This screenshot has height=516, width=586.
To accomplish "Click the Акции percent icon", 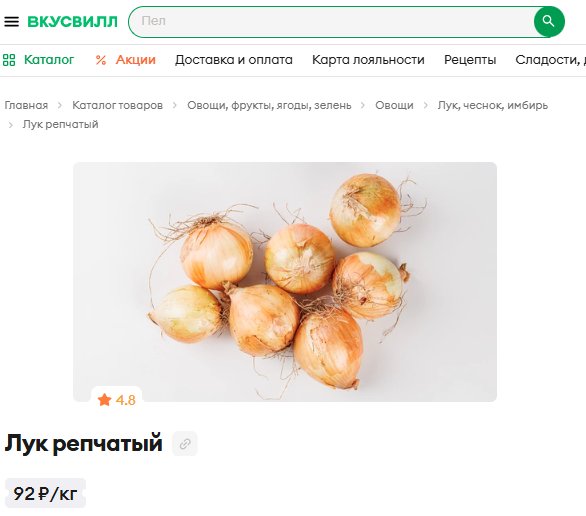I will [x=101, y=60].
